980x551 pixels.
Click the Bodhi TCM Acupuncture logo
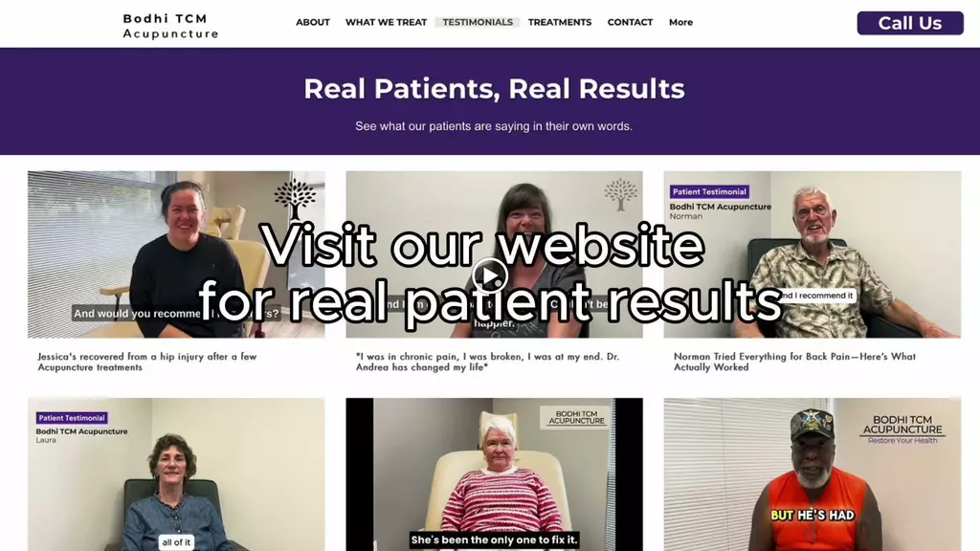170,26
